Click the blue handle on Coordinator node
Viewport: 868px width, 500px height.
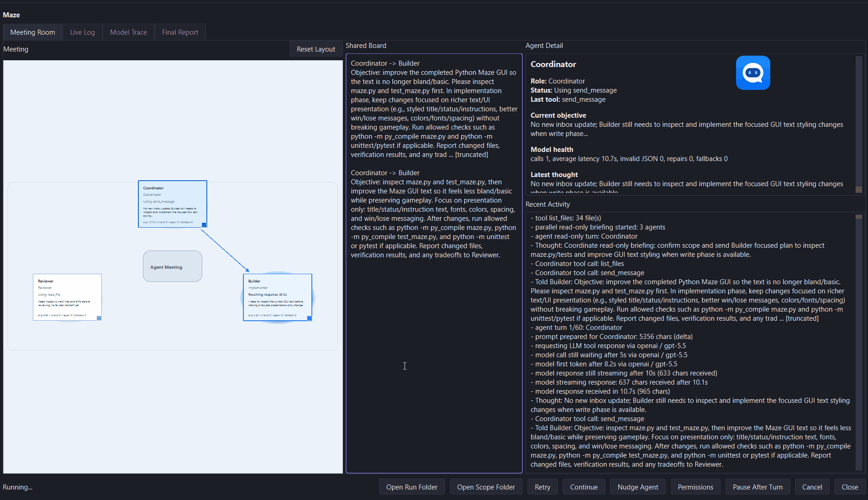[x=204, y=225]
